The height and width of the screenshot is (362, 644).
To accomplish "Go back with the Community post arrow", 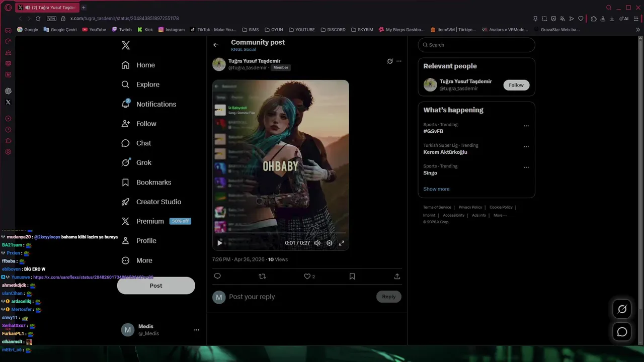I will coord(216,45).
